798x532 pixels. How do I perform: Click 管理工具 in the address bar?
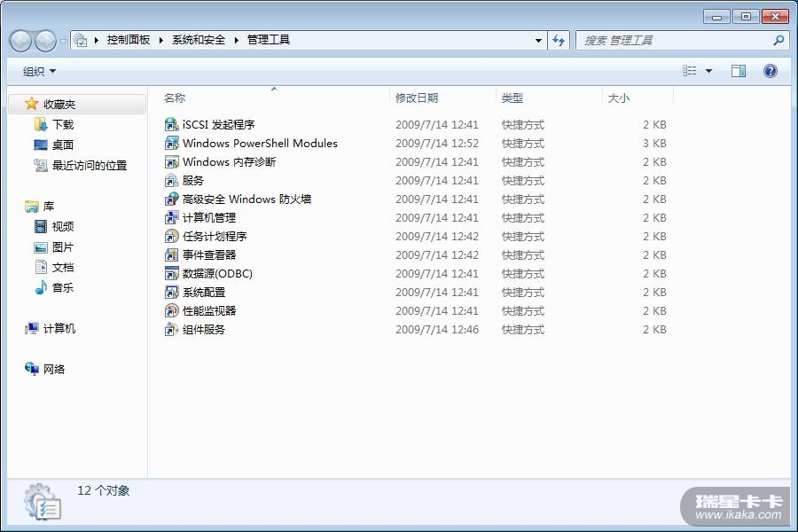point(268,40)
